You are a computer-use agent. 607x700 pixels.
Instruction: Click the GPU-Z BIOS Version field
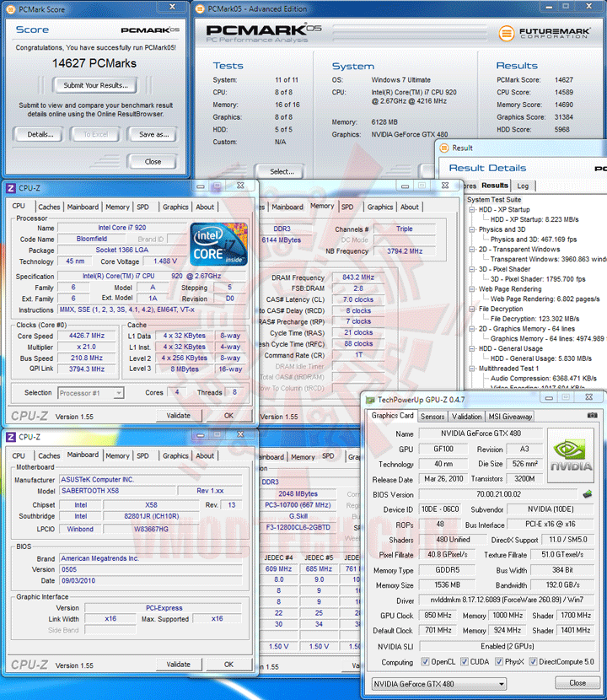click(x=498, y=494)
